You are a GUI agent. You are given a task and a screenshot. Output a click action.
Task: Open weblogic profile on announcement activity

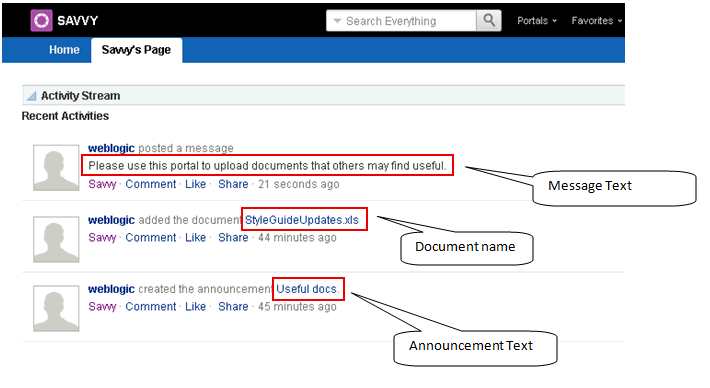click(111, 289)
